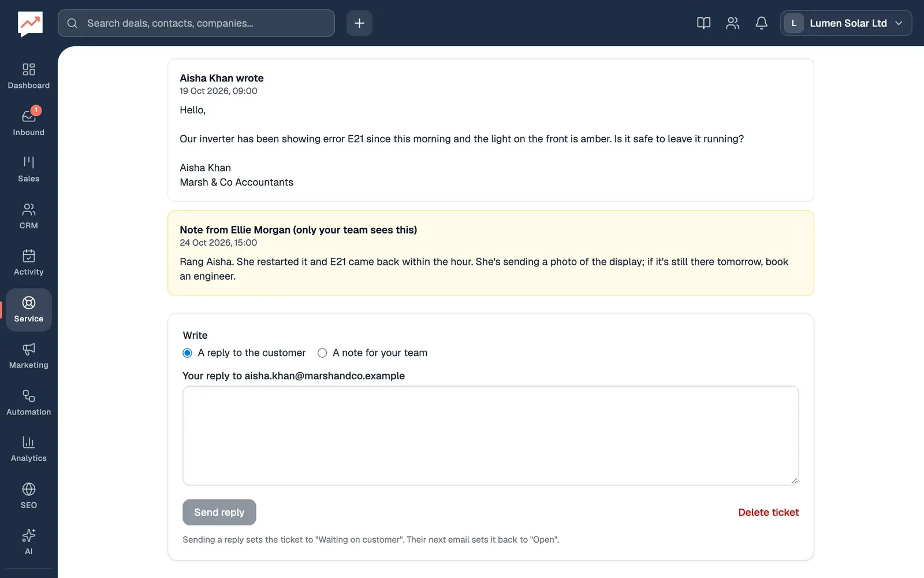Click the 'Marsh & Co Accountants' signature line
Screen dimensions: 924x578
[236, 183]
